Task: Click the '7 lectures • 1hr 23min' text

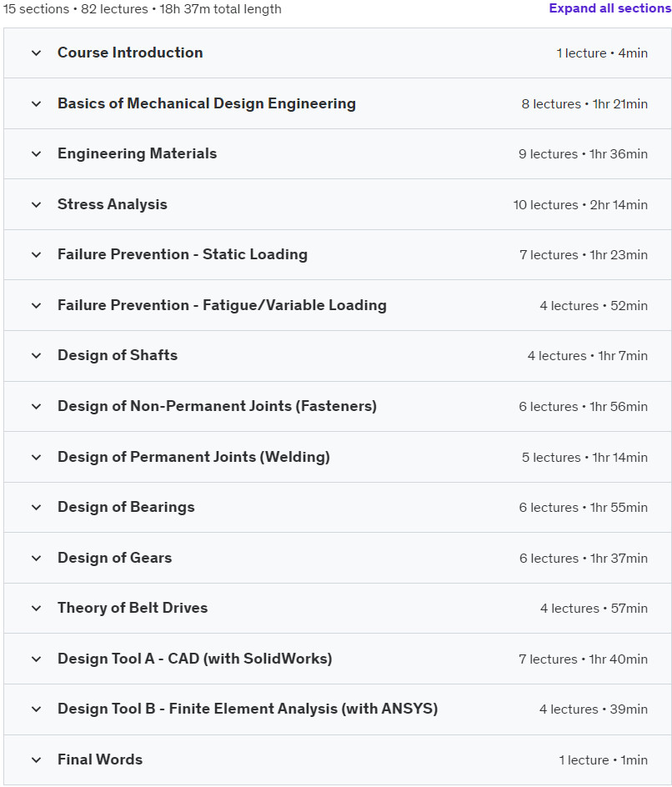Action: tap(584, 255)
